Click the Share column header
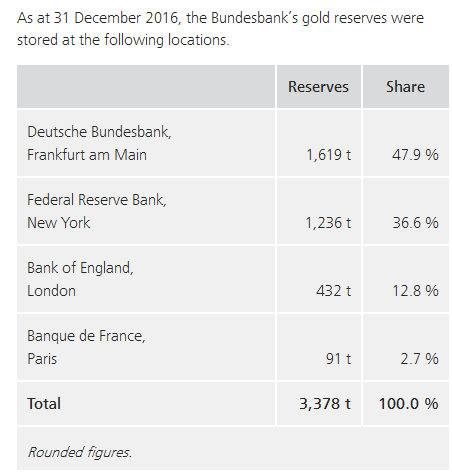The image size is (452, 475). click(x=406, y=87)
